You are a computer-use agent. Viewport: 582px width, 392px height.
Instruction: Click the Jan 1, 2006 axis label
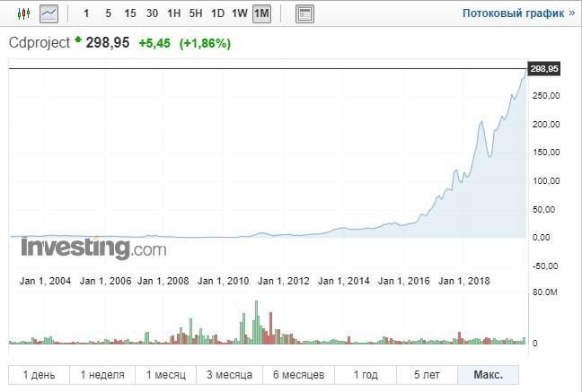click(x=105, y=281)
